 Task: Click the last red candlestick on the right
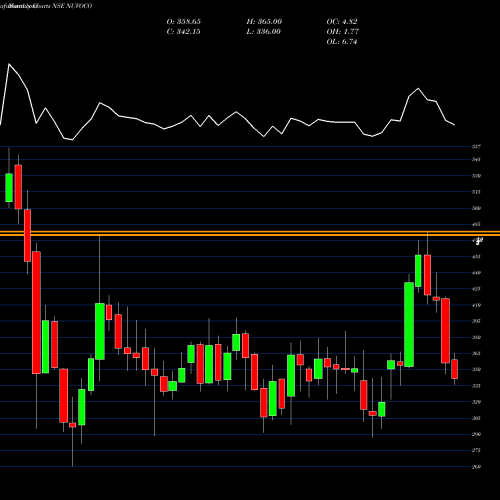pos(454,369)
